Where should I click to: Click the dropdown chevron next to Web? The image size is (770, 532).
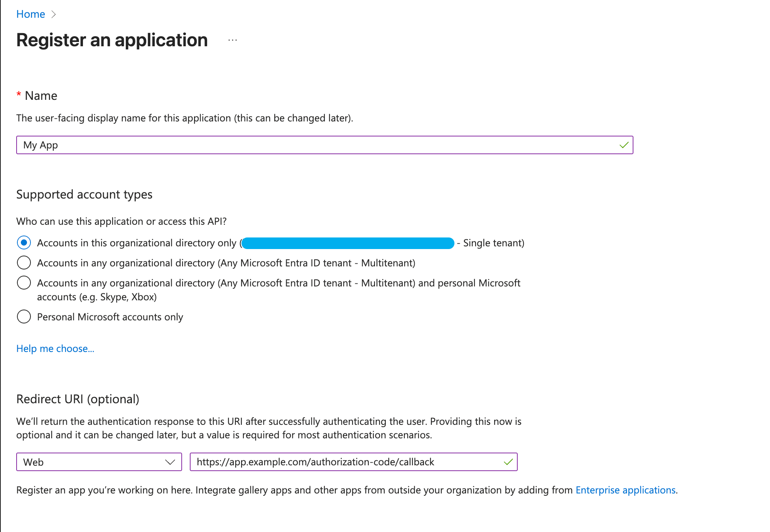[x=170, y=462]
